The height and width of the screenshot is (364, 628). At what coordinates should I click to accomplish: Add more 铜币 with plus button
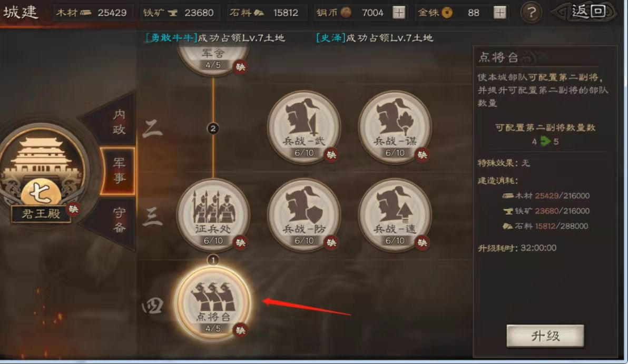coord(399,13)
